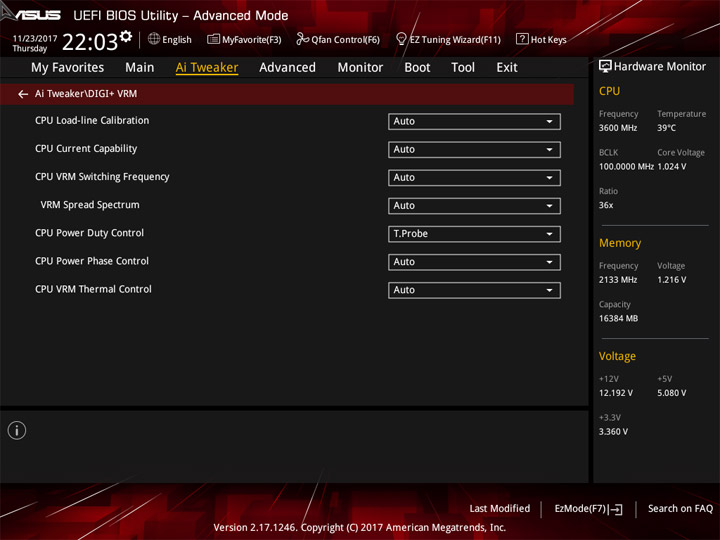This screenshot has width=720, height=540.
Task: Click the 5.080 V reading
Action: 671,393
